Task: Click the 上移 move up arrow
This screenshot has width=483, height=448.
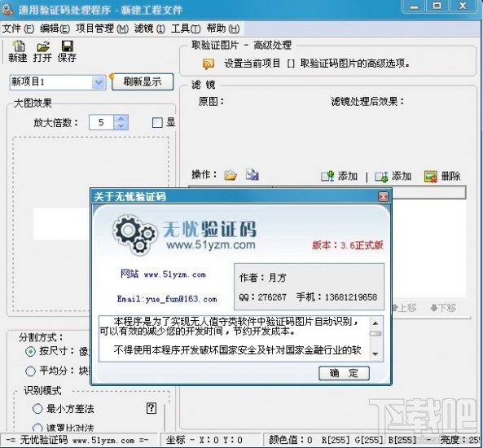Action: point(395,308)
